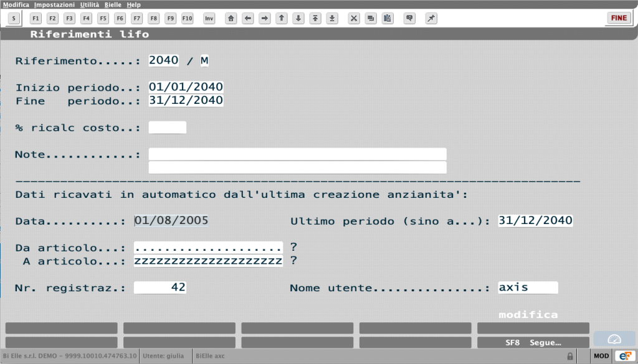Click the left arrow icon
Screen dimensions: 638x364
(248, 18)
